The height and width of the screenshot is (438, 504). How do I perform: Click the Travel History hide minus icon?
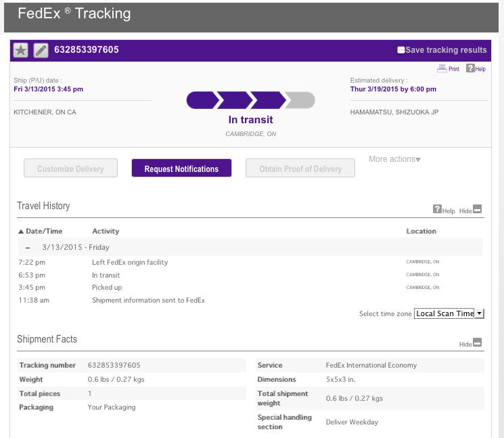[x=478, y=209]
